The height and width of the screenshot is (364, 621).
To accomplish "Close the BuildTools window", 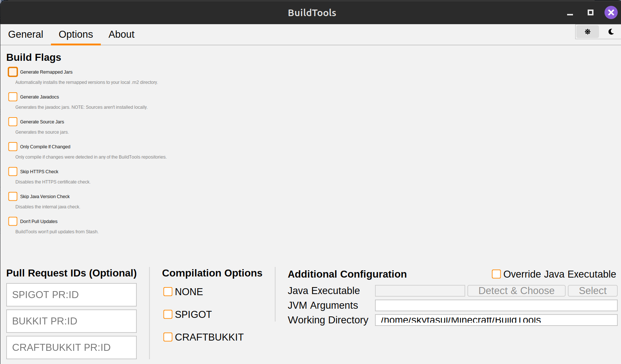I will pos(611,13).
